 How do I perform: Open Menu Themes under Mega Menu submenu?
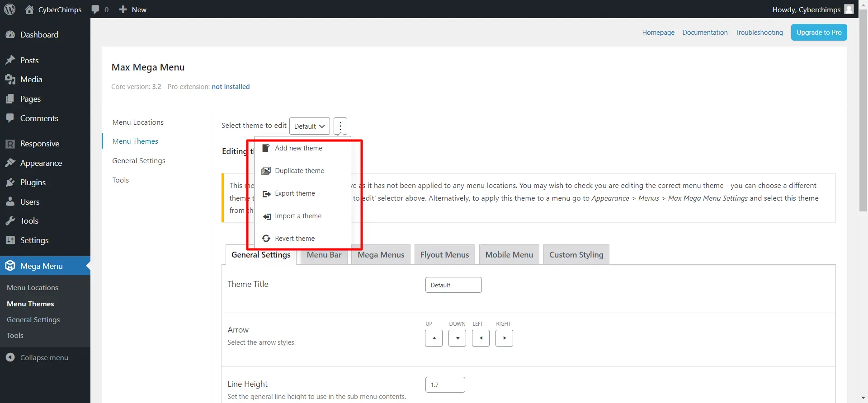click(30, 304)
